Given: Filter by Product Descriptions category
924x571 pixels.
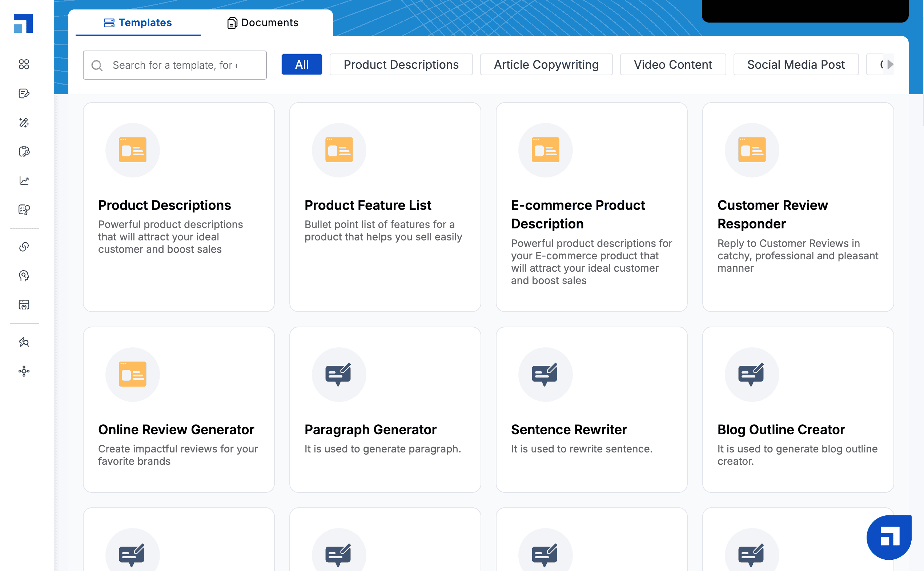Looking at the screenshot, I should point(401,65).
